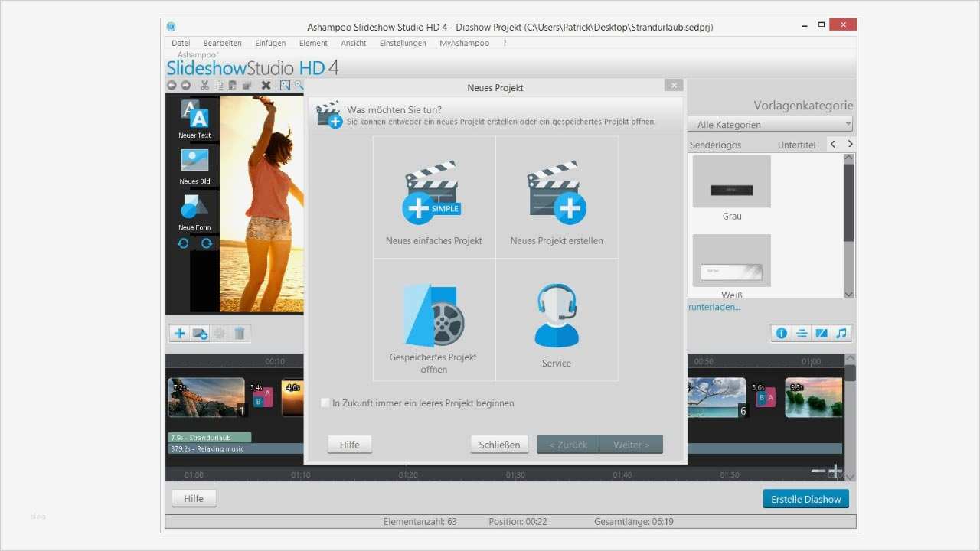Select slide 6 beach thumbnail in the timeline
Viewport: 980px width, 551px height.
717,397
